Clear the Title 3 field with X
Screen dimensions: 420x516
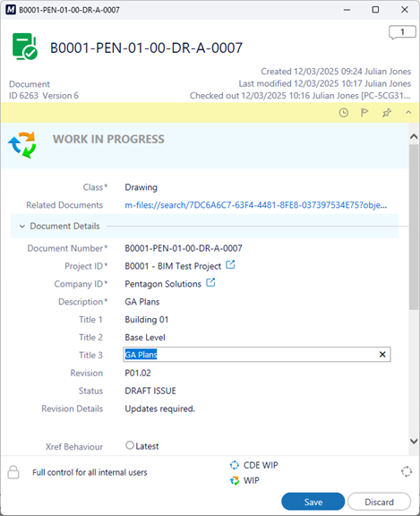[x=382, y=355]
